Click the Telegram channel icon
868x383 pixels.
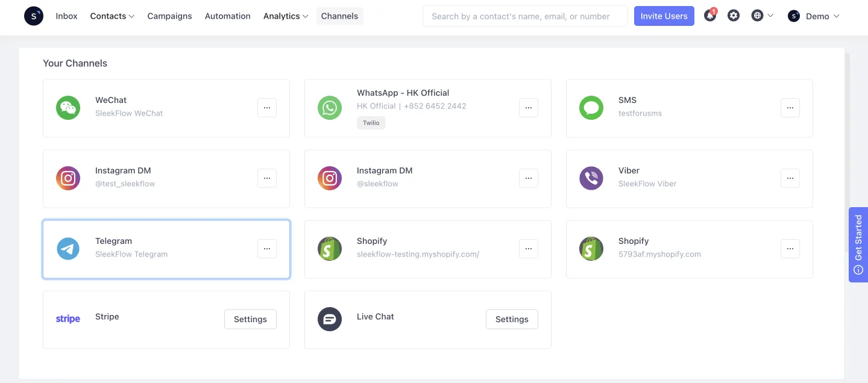coord(68,248)
